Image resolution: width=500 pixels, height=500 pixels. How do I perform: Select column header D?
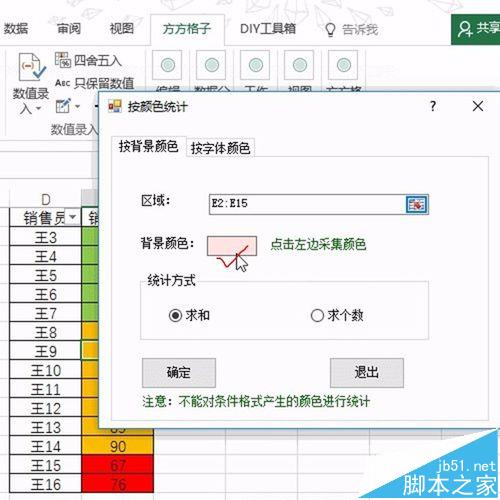pyautogui.click(x=46, y=199)
